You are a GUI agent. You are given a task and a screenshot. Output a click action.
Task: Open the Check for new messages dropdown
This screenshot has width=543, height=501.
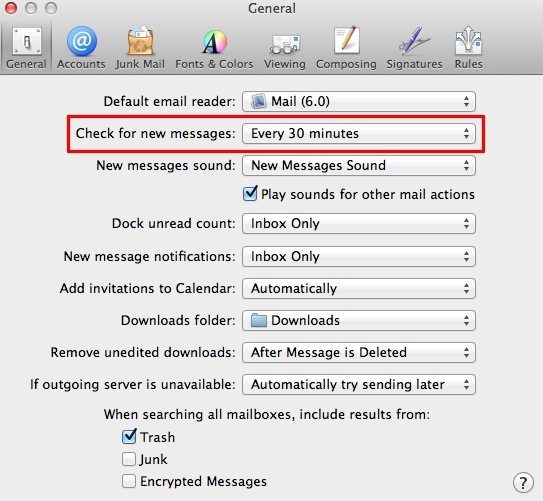click(359, 134)
